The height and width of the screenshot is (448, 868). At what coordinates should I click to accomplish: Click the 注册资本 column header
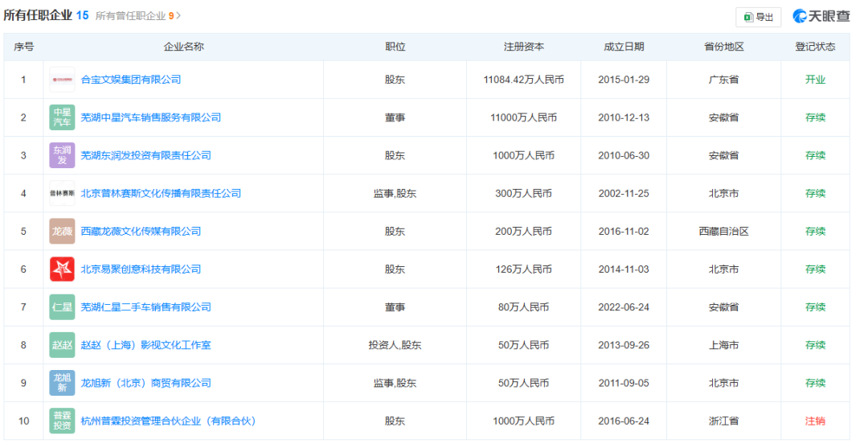[523, 47]
